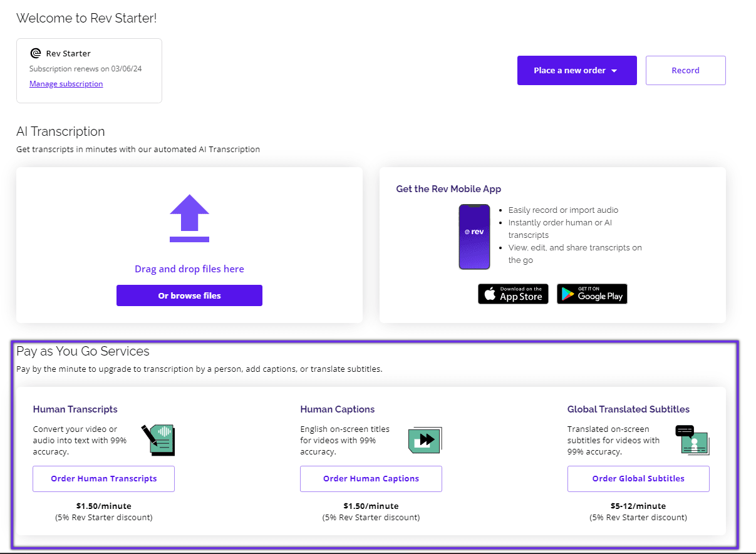Click the Global Translated Subtitles card title
756x554 pixels.
[x=628, y=409]
